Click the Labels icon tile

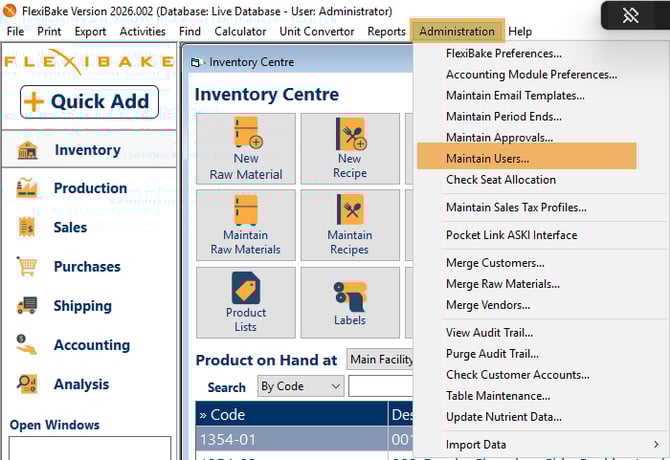[x=349, y=302]
